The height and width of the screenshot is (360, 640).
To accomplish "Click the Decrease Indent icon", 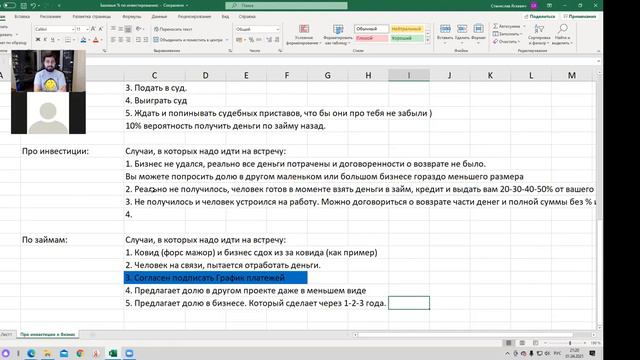I will [x=138, y=40].
